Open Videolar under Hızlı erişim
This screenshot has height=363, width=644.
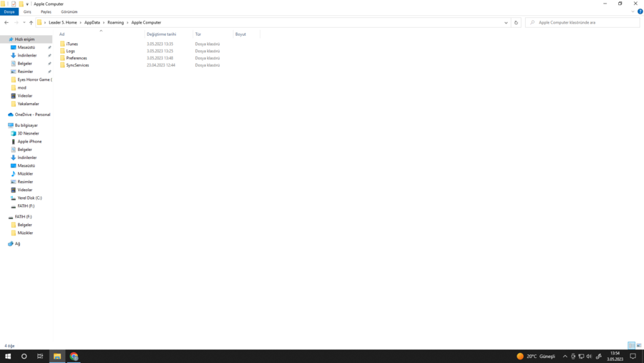24,96
